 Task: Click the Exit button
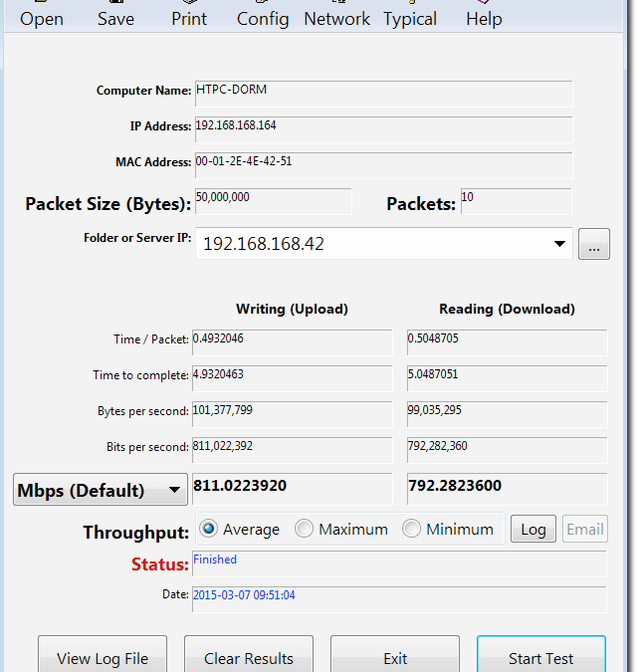395,657
